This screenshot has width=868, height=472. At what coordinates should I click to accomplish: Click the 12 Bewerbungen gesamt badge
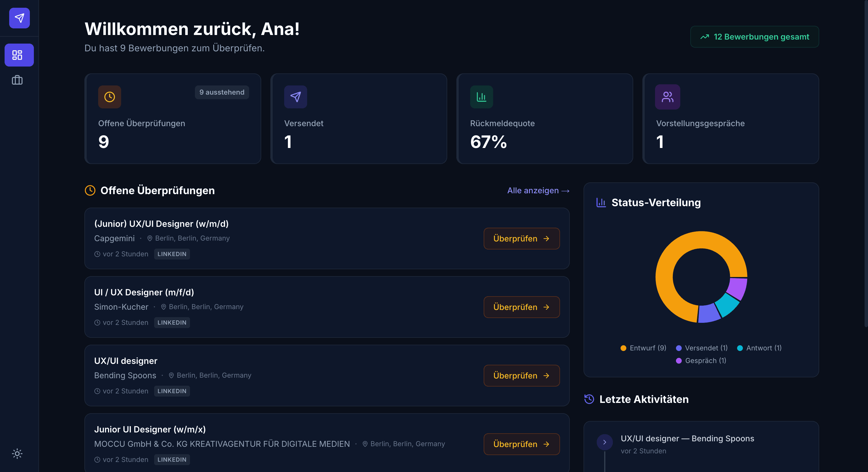point(754,37)
